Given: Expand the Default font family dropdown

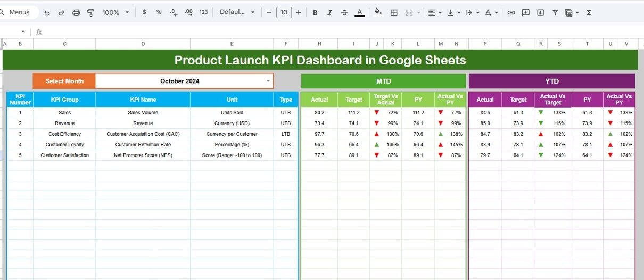Looking at the screenshot, I should [x=237, y=12].
